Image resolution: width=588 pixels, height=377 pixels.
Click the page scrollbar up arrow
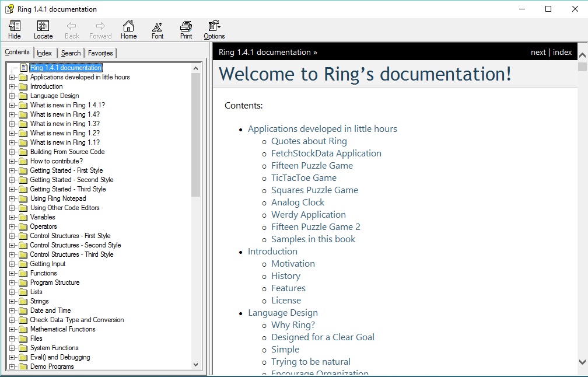(x=582, y=55)
